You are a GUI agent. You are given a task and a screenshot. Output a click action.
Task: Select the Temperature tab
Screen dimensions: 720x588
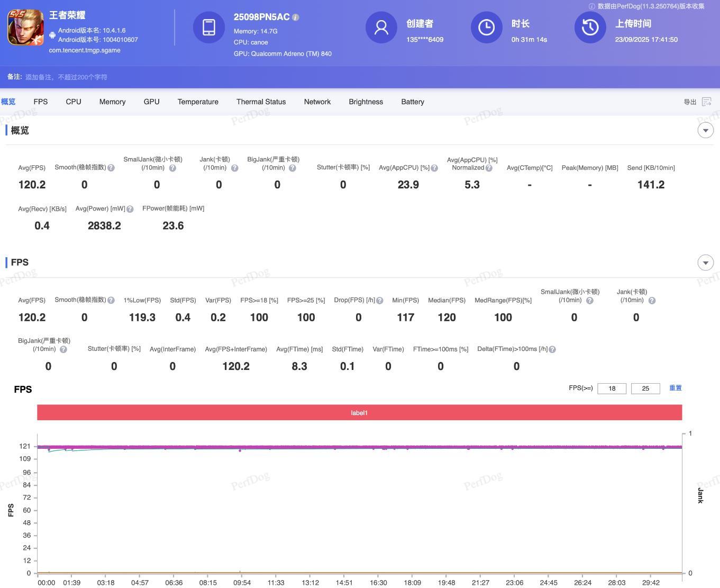(198, 102)
